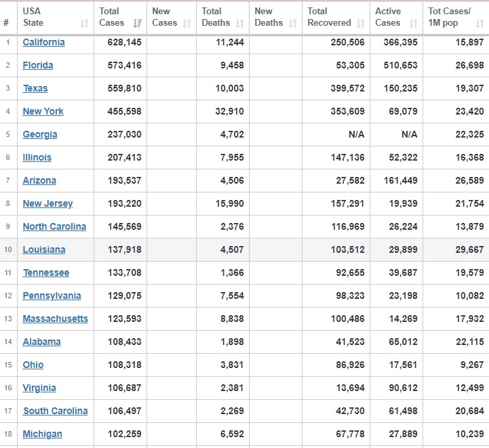
Task: Open the California state link
Action: pyautogui.click(x=43, y=42)
